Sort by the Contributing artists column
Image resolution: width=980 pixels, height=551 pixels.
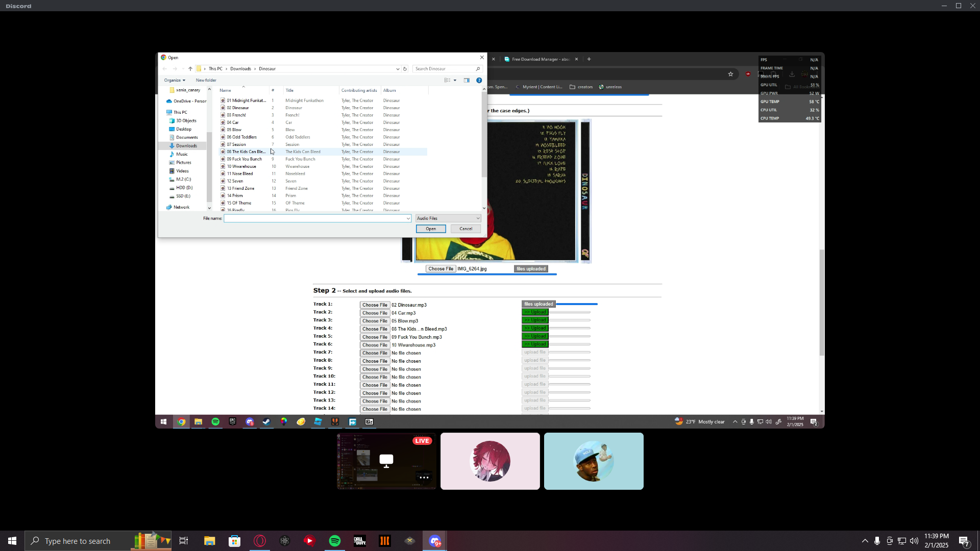pos(359,90)
